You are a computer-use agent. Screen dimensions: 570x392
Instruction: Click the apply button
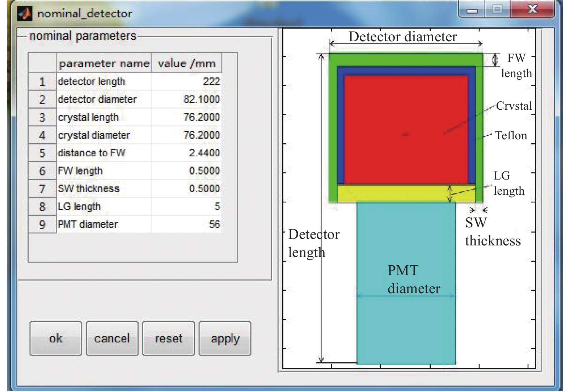[225, 338]
